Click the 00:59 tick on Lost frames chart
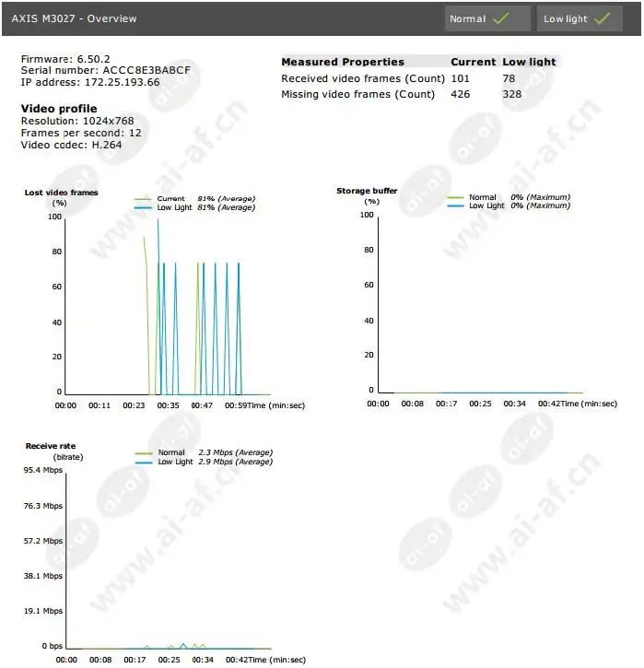Image resolution: width=644 pixels, height=668 pixels. point(236,405)
